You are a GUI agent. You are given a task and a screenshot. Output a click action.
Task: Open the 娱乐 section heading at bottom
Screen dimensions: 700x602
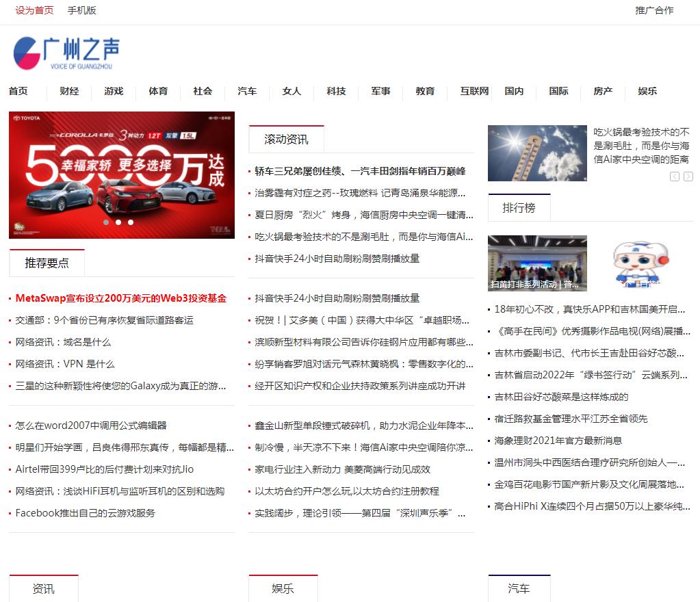[283, 589]
